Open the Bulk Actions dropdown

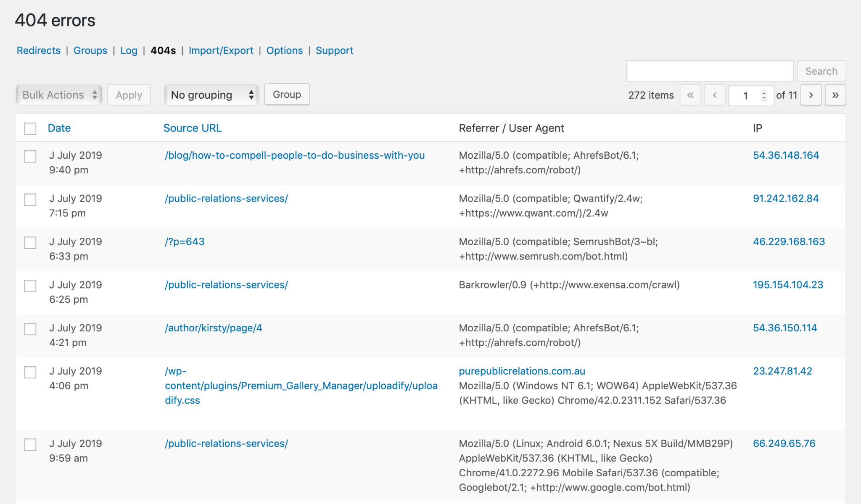59,95
